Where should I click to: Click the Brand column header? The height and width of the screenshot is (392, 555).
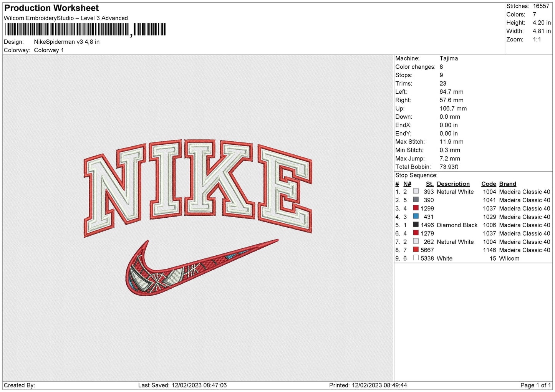pos(507,184)
